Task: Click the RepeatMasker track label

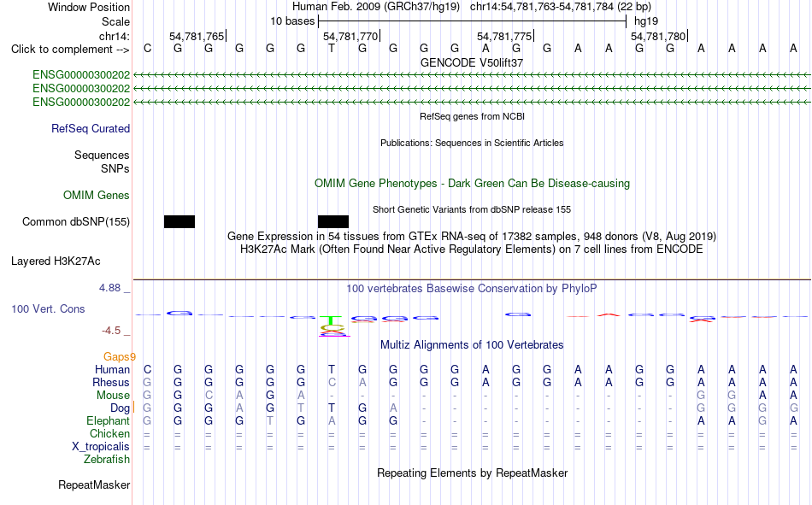Action: (94, 484)
